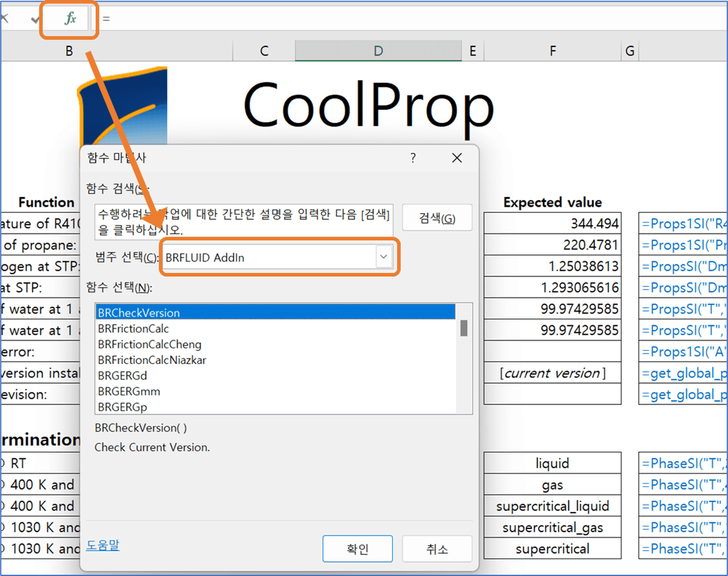Select column D header
728x576 pixels.
[378, 51]
